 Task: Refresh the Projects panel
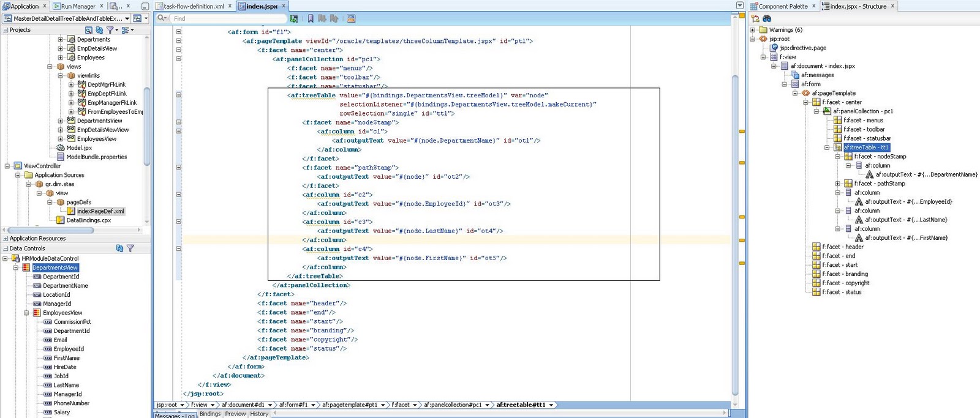99,29
